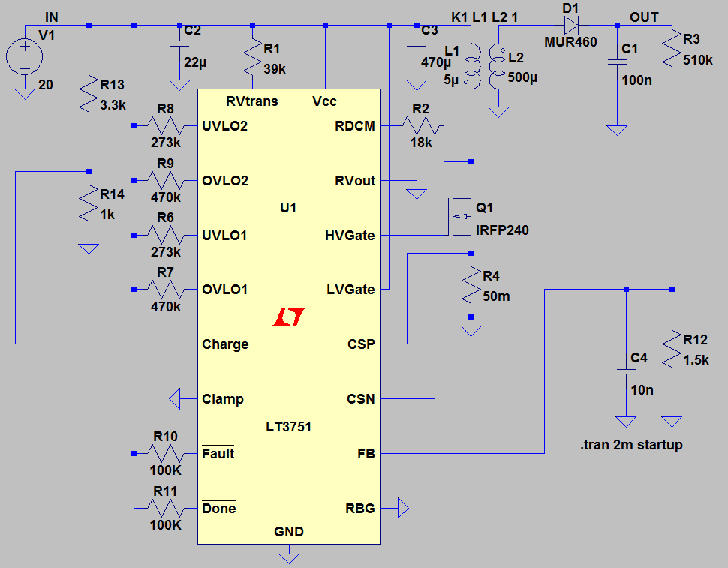Click the 3.3k value of R13
Viewport: 728px width, 568px height.
pos(113,105)
